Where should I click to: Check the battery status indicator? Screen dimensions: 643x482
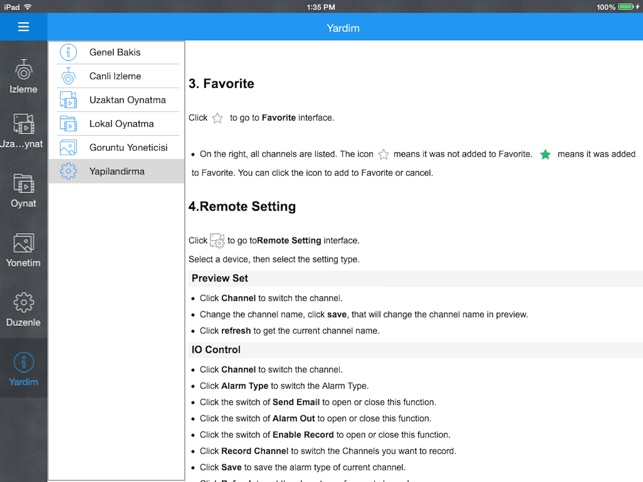point(628,7)
